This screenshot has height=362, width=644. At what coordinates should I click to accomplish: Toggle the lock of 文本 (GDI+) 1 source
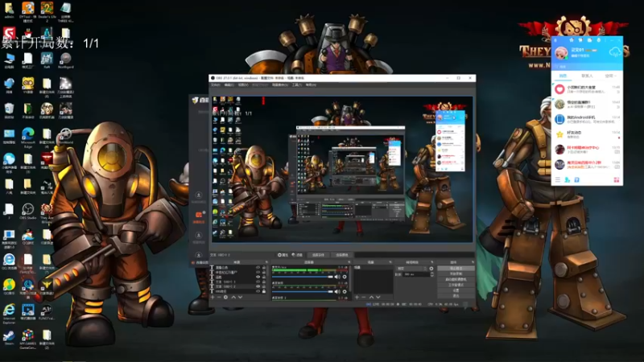(264, 282)
